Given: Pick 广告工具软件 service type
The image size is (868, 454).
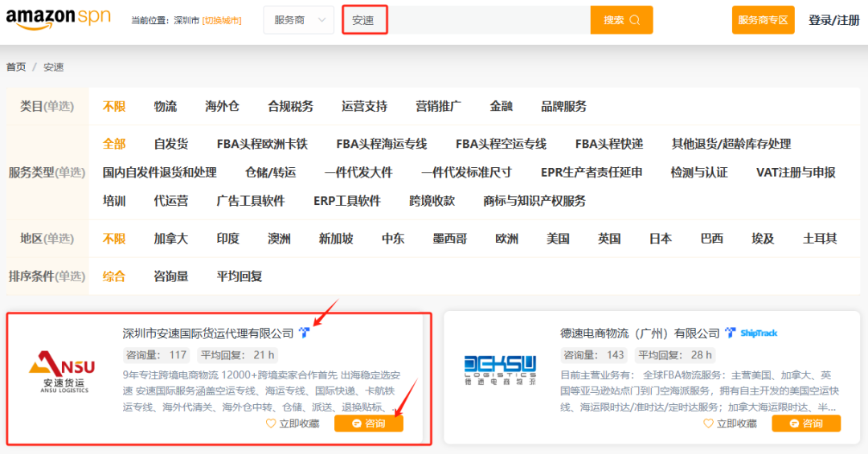Looking at the screenshot, I should click(x=251, y=201).
